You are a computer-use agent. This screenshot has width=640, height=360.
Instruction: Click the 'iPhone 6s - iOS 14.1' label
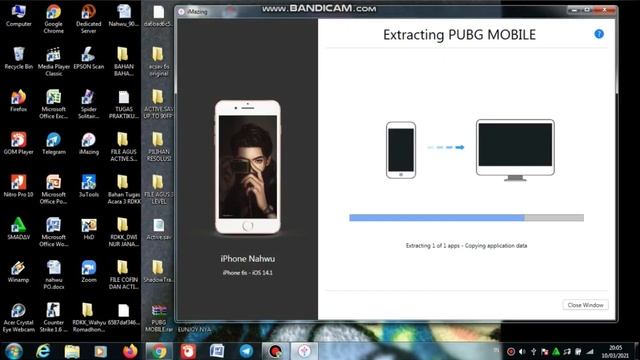248,273
